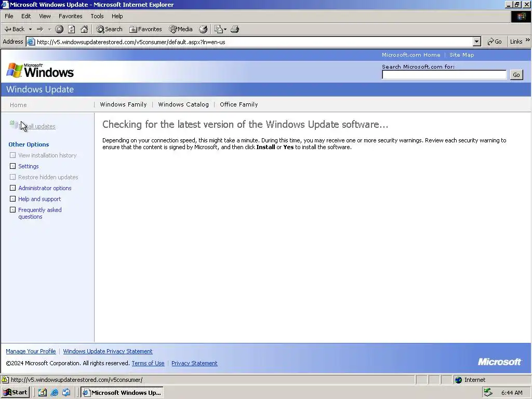Click the Go button for Microsoft.com search

[516, 75]
